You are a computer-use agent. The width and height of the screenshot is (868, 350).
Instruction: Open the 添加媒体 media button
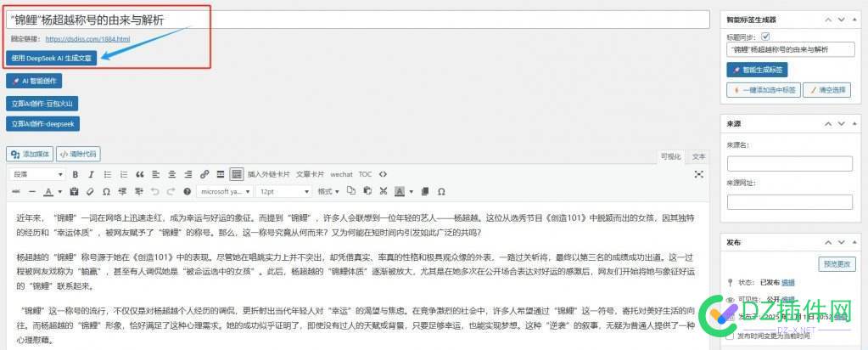coord(30,155)
